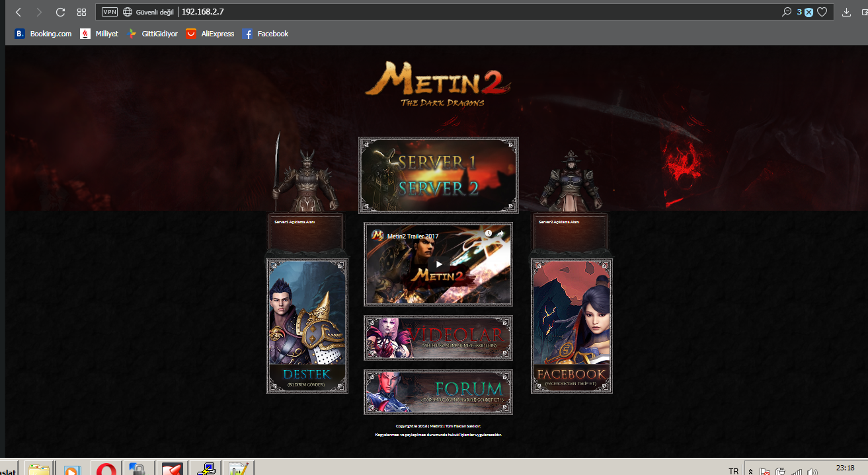Open the file explorer folder taskbar icon

(x=40, y=469)
